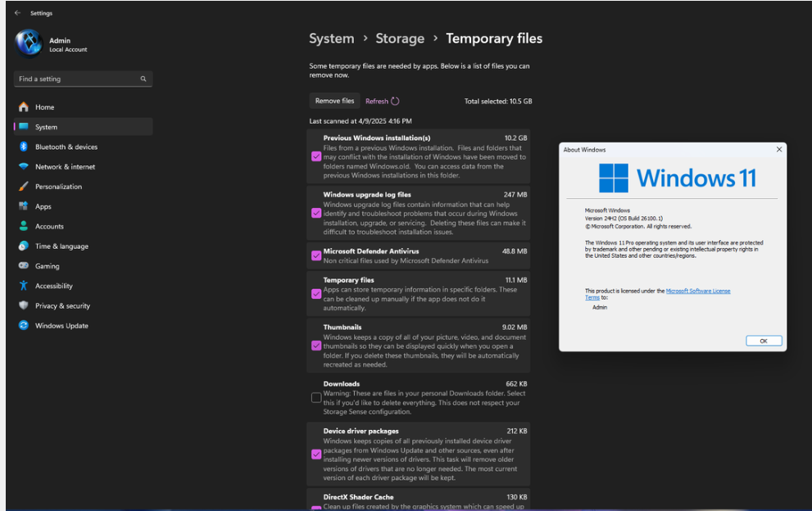Open Privacy & security settings
The image size is (812, 511).
pyautogui.click(x=84, y=305)
